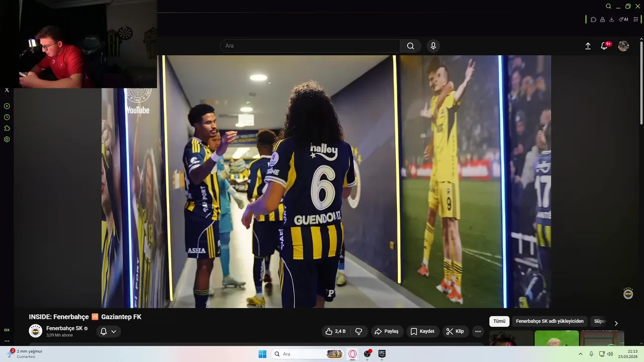Open the subscription notification bell dropdown

pyautogui.click(x=109, y=331)
